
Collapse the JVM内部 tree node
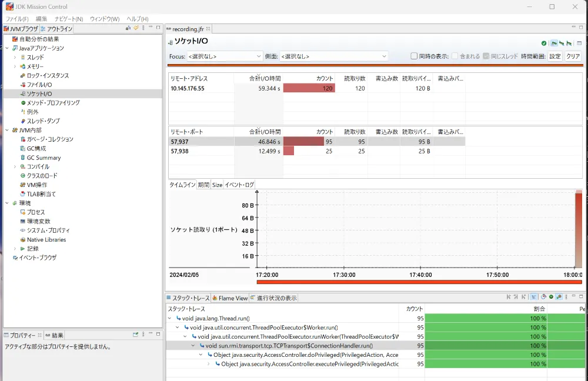[x=7, y=130]
